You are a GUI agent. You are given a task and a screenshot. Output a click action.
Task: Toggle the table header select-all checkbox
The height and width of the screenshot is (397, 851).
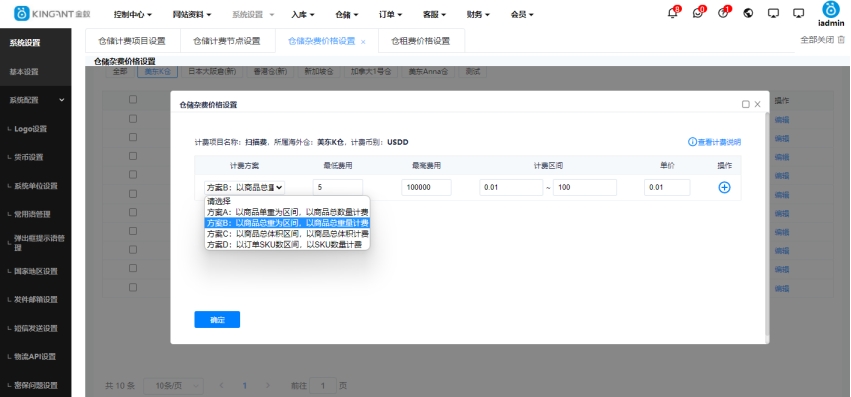pyautogui.click(x=133, y=99)
